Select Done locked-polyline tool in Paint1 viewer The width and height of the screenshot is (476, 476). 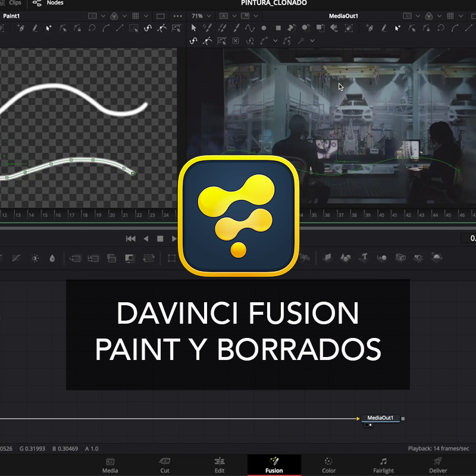(77, 28)
